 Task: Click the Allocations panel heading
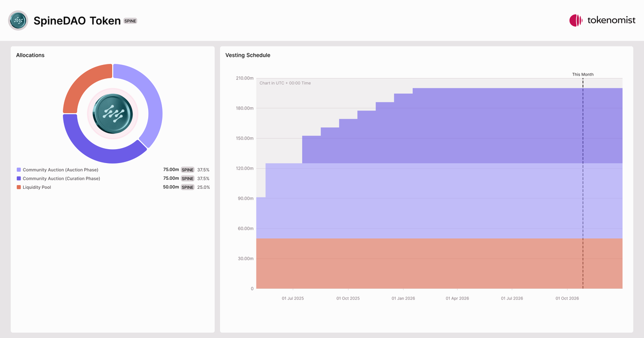30,55
